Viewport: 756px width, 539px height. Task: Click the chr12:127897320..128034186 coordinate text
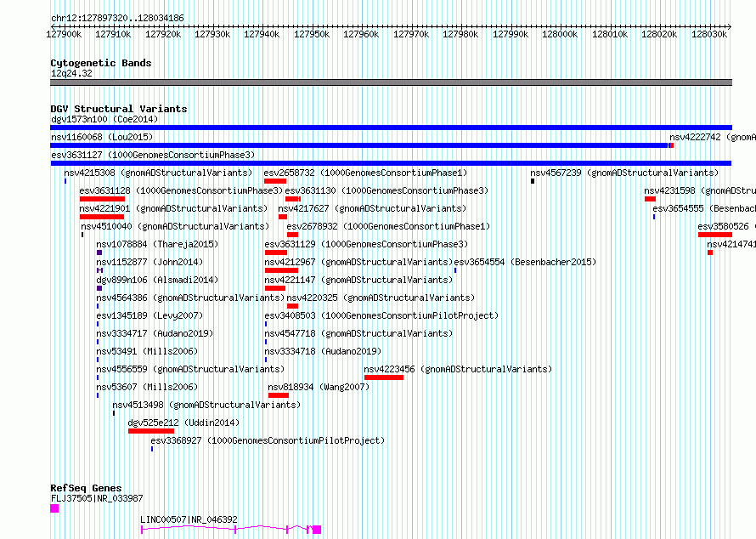(x=117, y=19)
